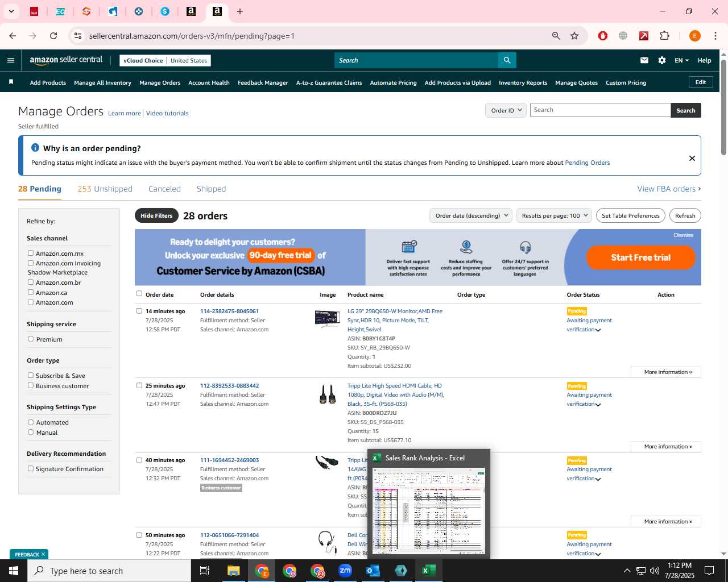This screenshot has height=582, width=728.
Task: Open Outlook from the taskbar
Action: pyautogui.click(x=373, y=571)
